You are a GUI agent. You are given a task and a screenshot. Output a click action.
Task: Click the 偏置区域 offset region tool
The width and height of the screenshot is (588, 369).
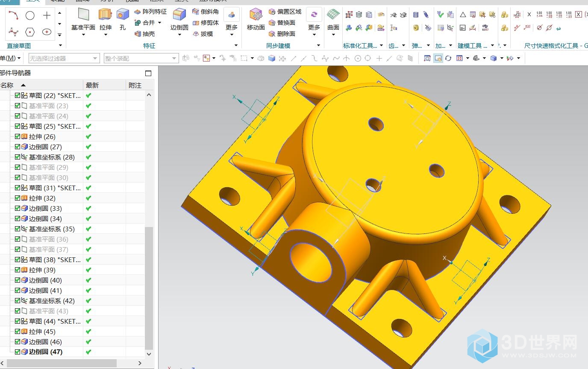[285, 12]
